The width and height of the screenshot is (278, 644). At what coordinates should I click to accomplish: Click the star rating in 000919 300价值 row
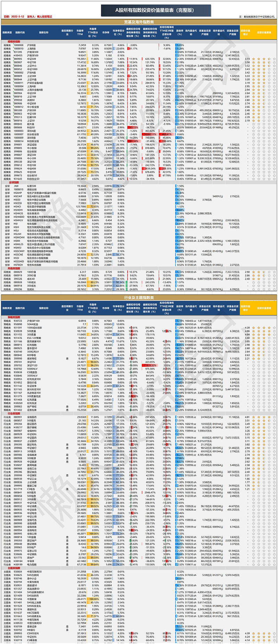click(x=263, y=275)
